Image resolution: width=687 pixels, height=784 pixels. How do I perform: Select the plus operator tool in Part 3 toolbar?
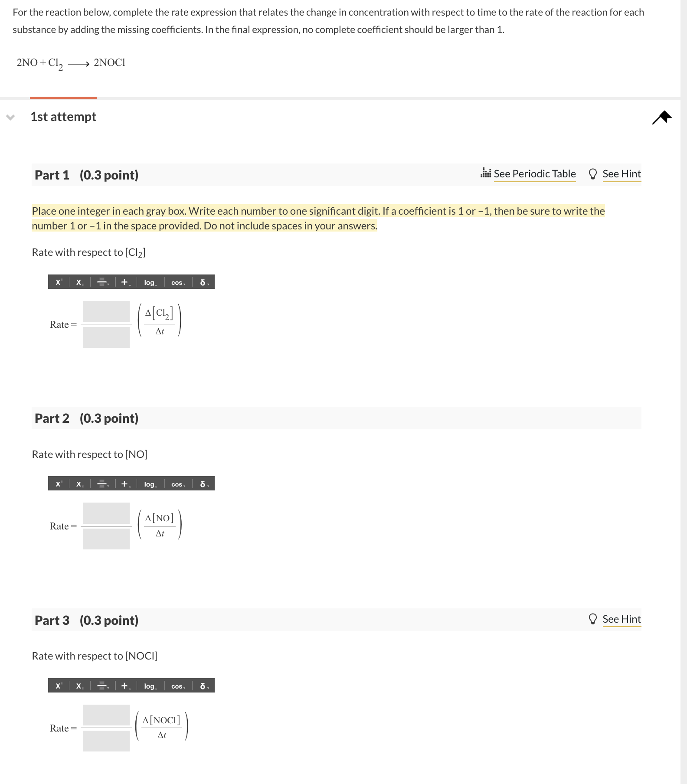click(x=124, y=686)
